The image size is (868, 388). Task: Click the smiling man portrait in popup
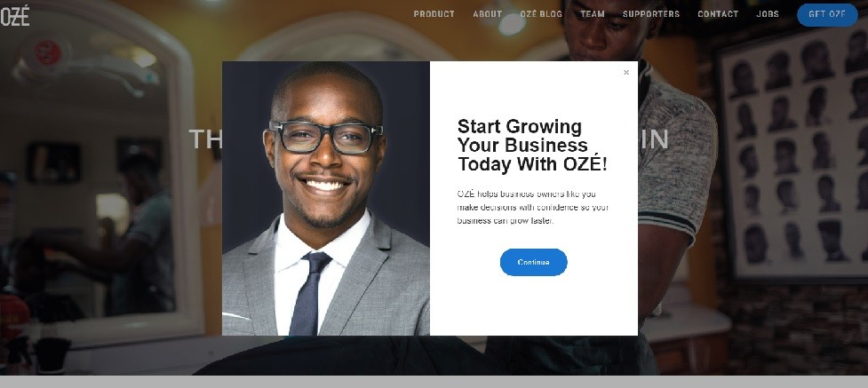click(x=326, y=198)
